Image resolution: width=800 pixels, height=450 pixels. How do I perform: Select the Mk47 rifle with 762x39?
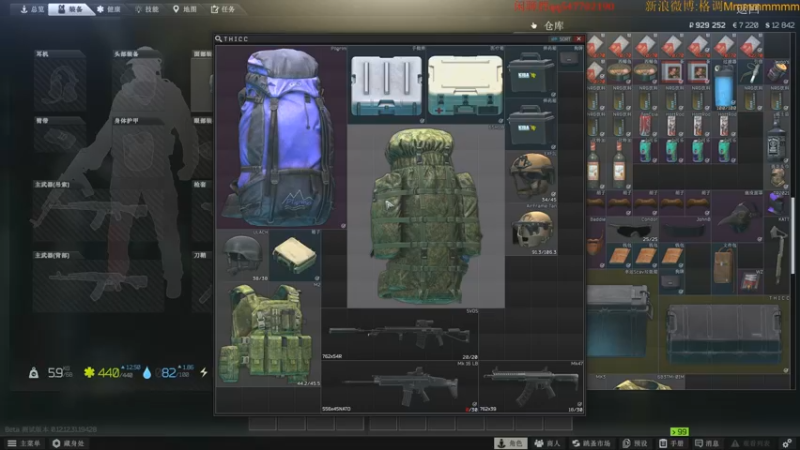point(531,386)
